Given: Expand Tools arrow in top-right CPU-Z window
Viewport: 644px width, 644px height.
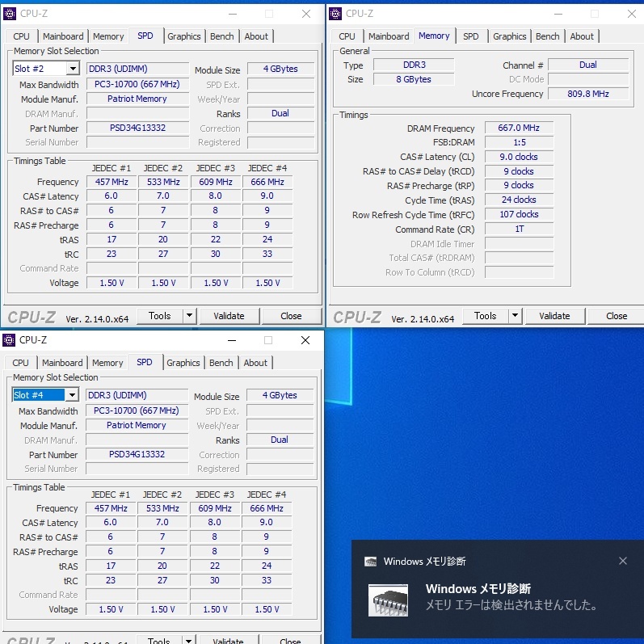Looking at the screenshot, I should 515,316.
